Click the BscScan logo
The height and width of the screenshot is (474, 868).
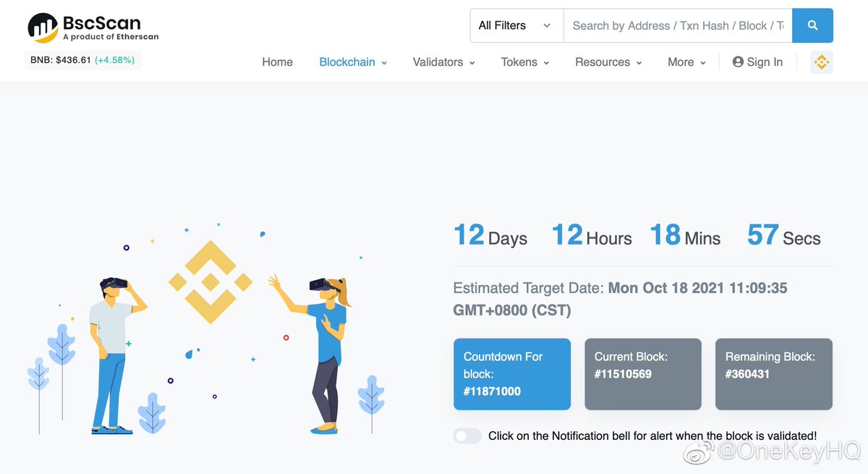point(93,27)
